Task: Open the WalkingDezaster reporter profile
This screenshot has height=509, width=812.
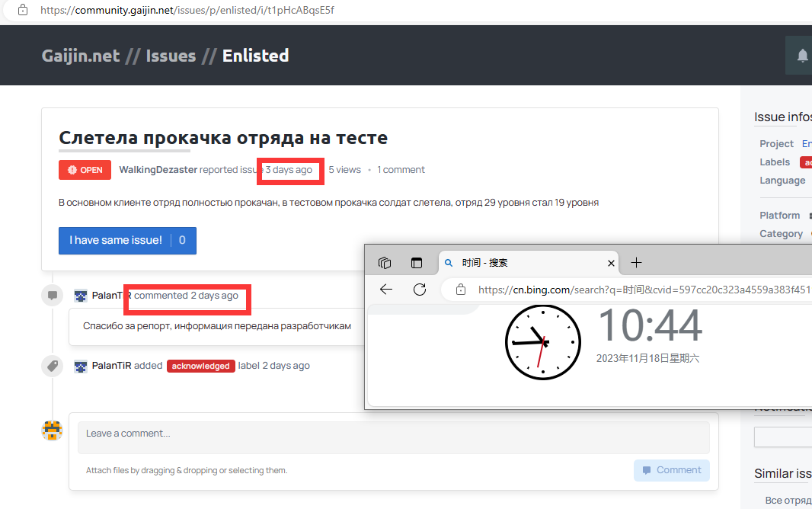Action: pyautogui.click(x=158, y=170)
